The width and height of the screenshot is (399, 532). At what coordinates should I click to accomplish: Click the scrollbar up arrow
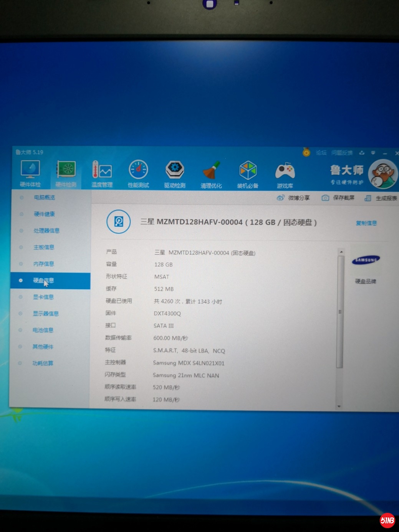341,252
